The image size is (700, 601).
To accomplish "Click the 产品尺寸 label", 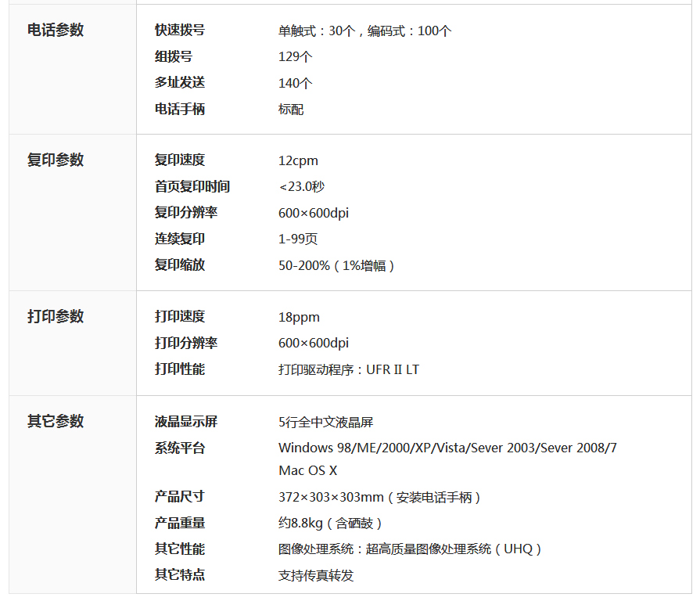I will coord(180,497).
